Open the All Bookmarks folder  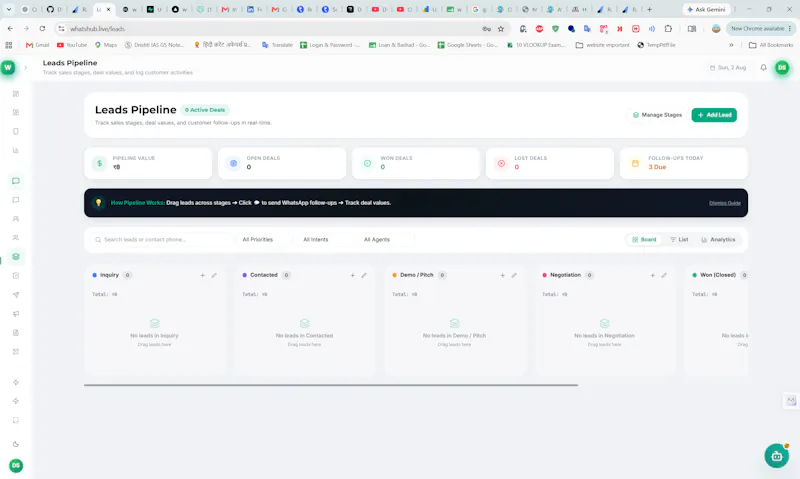click(771, 45)
